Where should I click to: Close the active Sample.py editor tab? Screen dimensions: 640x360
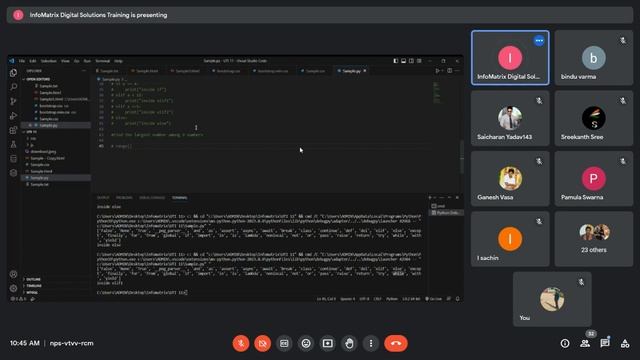click(365, 71)
